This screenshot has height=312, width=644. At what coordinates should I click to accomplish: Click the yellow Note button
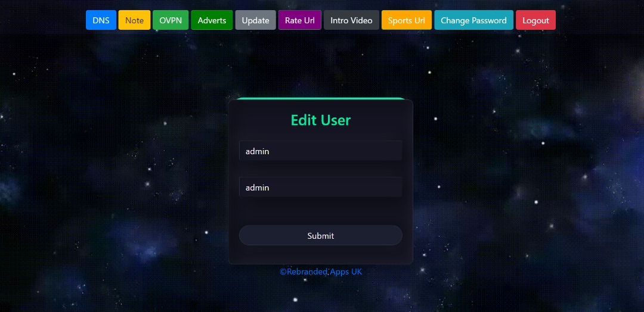[x=134, y=20]
